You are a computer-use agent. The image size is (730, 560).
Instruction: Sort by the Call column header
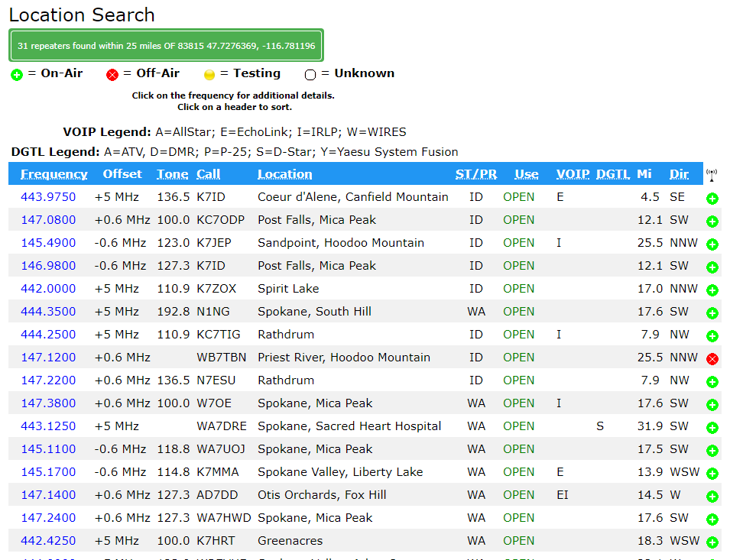209,174
